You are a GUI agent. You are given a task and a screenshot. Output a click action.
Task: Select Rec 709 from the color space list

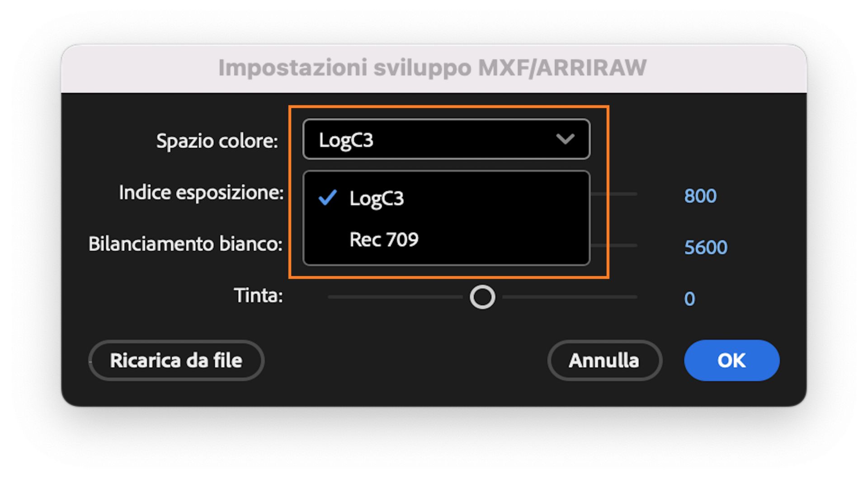(x=383, y=239)
